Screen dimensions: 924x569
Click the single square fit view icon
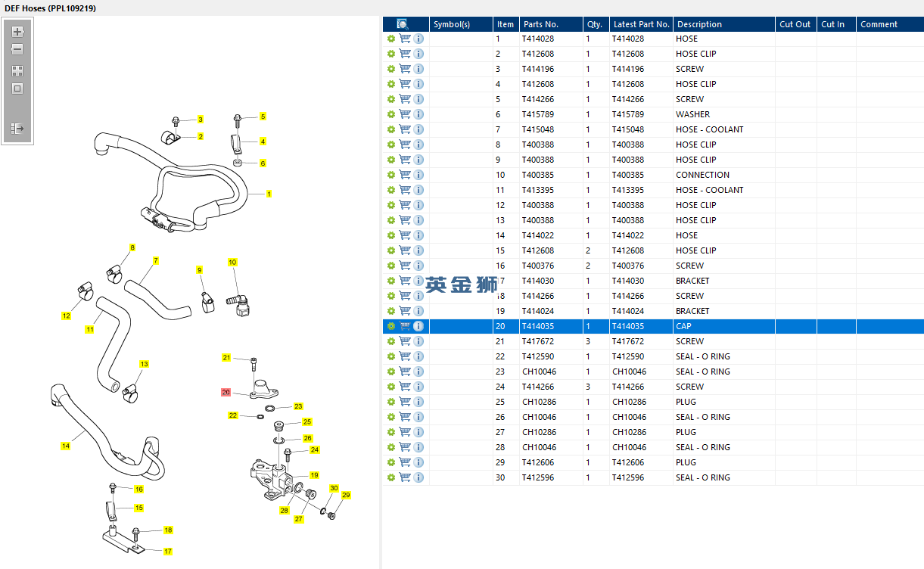(17, 89)
